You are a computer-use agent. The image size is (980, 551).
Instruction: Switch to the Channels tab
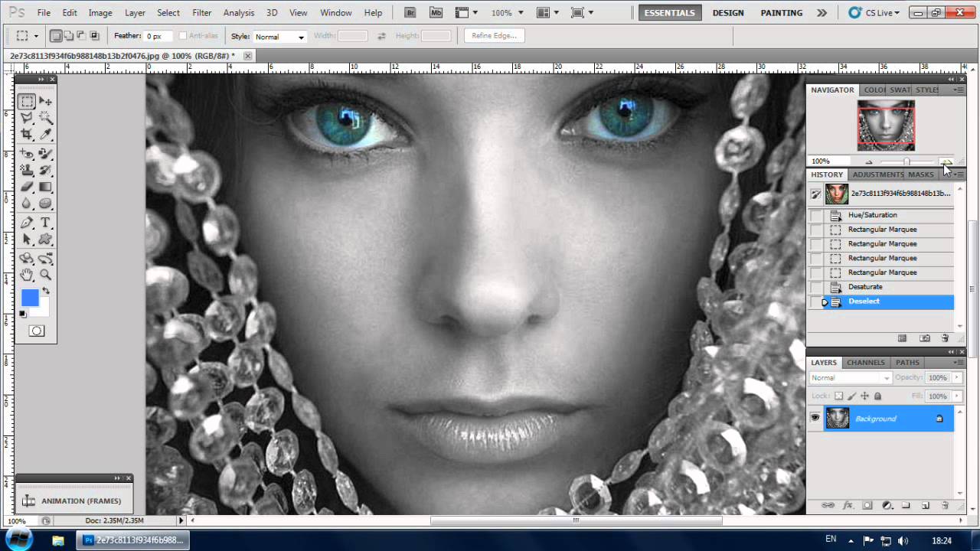click(x=866, y=362)
